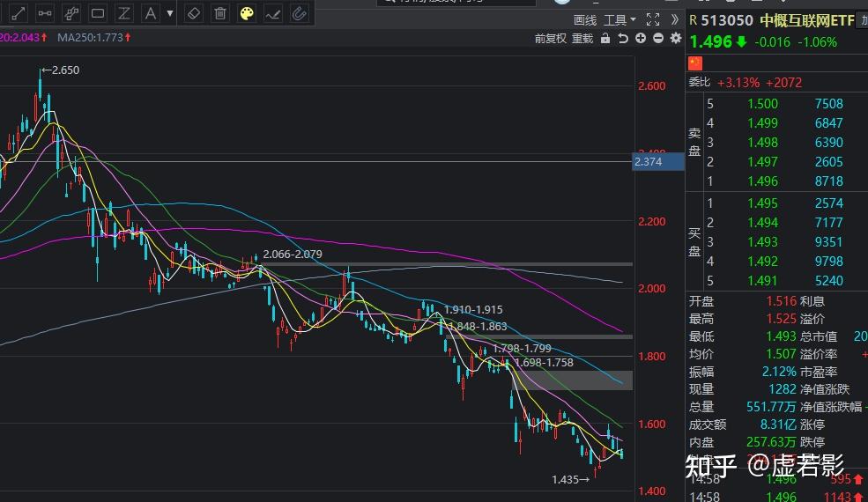This screenshot has width=868, height=502.
Task: Open the 工具 dropdown menu
Action: point(619,20)
